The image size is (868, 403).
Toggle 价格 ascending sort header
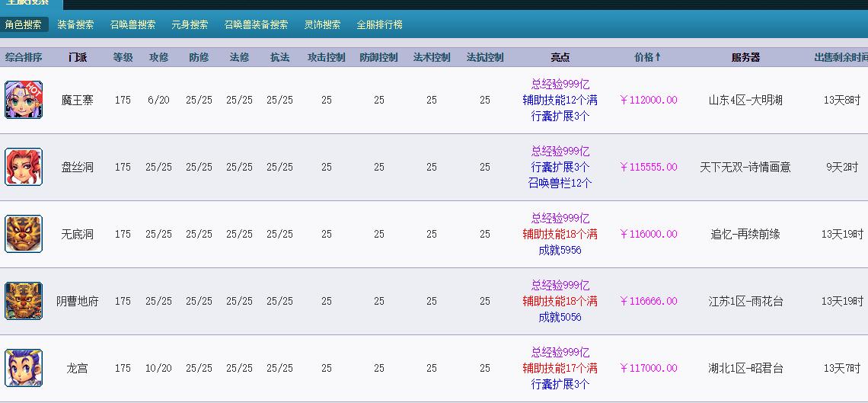(x=648, y=58)
